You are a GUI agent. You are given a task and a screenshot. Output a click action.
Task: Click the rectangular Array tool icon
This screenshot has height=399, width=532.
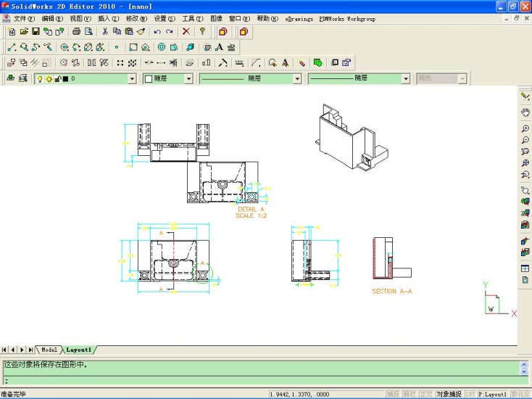(120, 63)
